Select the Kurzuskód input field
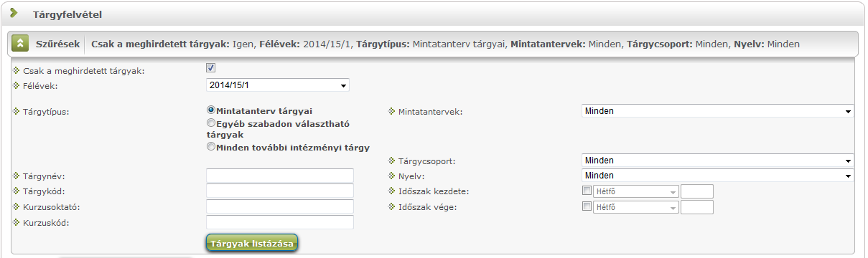The image size is (868, 258). tap(280, 222)
